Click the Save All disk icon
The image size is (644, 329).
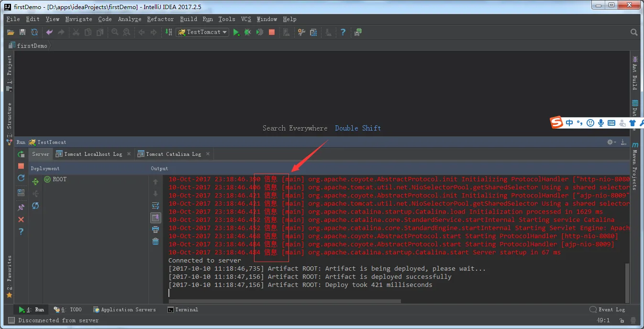tap(22, 32)
